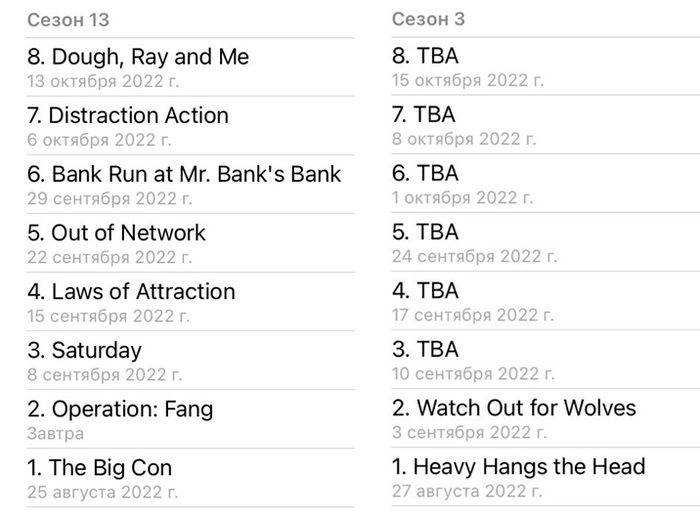
Task: Click the 27 августа 2022 date label
Action: (467, 491)
